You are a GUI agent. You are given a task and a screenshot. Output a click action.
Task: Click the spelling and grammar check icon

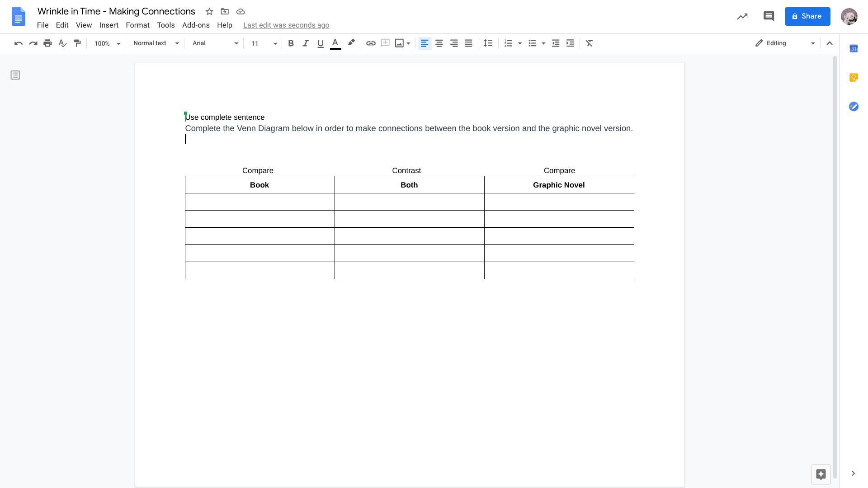click(62, 43)
